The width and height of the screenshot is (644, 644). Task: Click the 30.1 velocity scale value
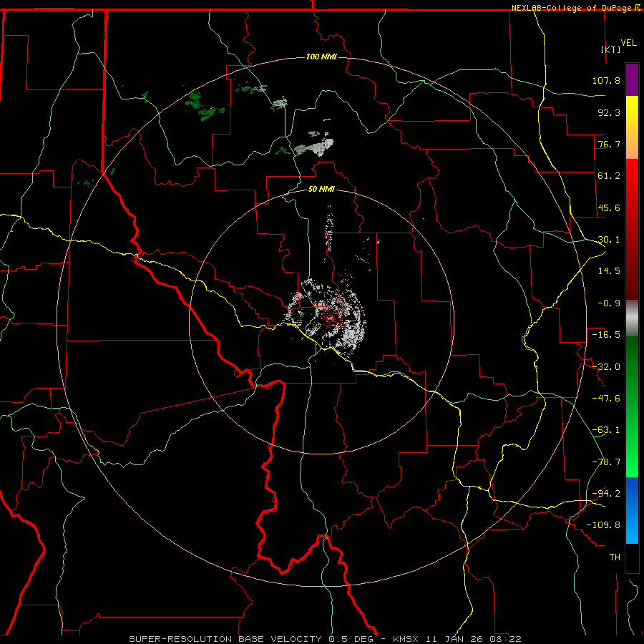pos(609,240)
